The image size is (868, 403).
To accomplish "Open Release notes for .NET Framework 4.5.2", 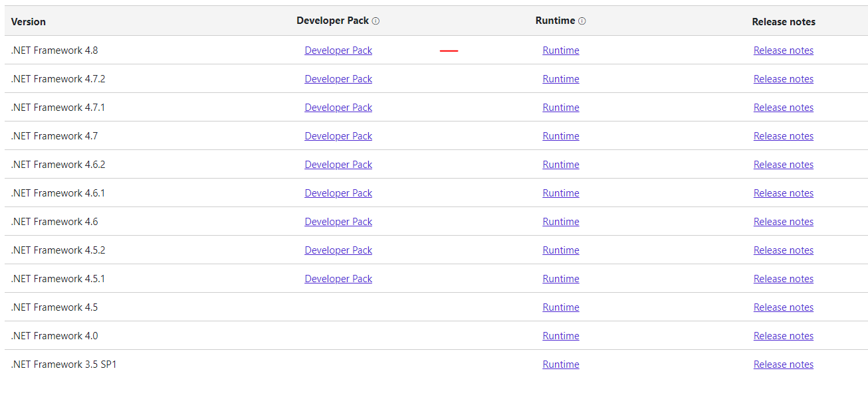I will tap(783, 250).
